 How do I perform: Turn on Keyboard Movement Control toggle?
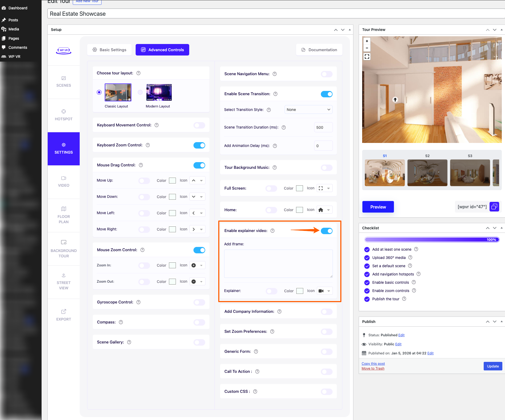pyautogui.click(x=199, y=125)
